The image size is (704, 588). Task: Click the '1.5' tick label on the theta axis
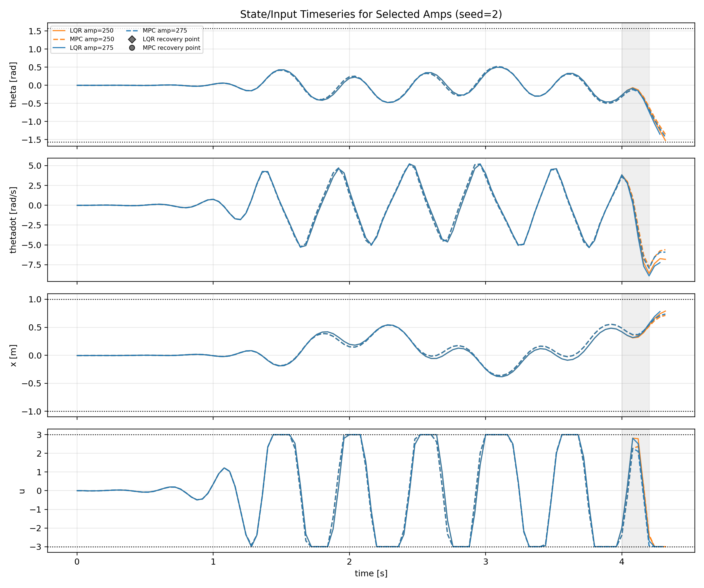click(x=35, y=31)
